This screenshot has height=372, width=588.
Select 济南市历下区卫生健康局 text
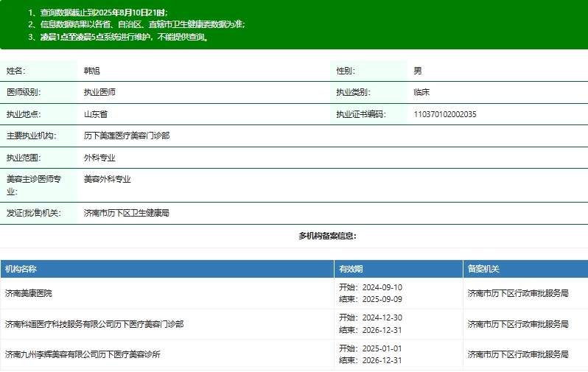tap(127, 213)
